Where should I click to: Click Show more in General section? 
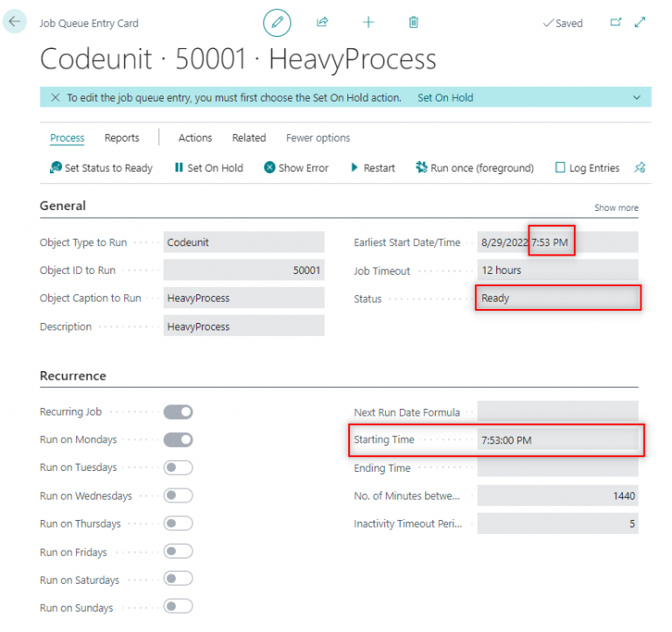tap(616, 208)
